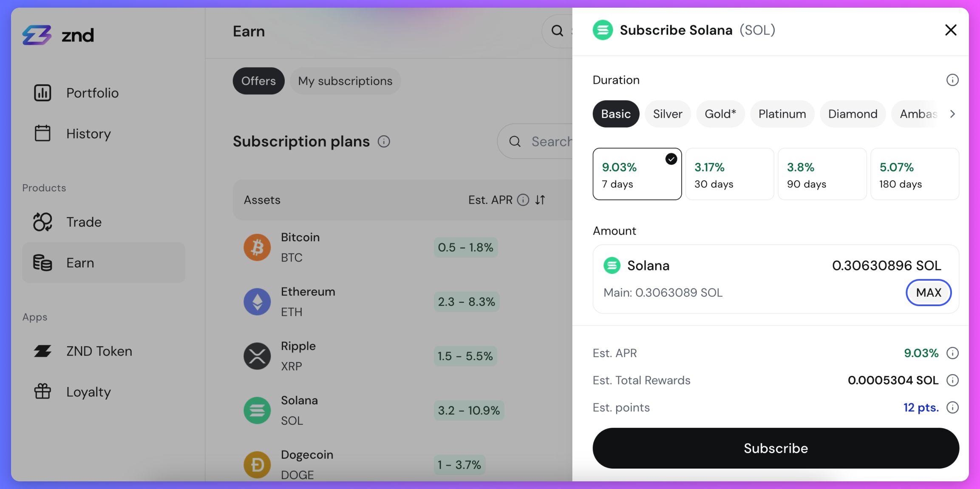Viewport: 980px width, 489px height.
Task: Click the Subscription plans info icon
Action: [384, 142]
